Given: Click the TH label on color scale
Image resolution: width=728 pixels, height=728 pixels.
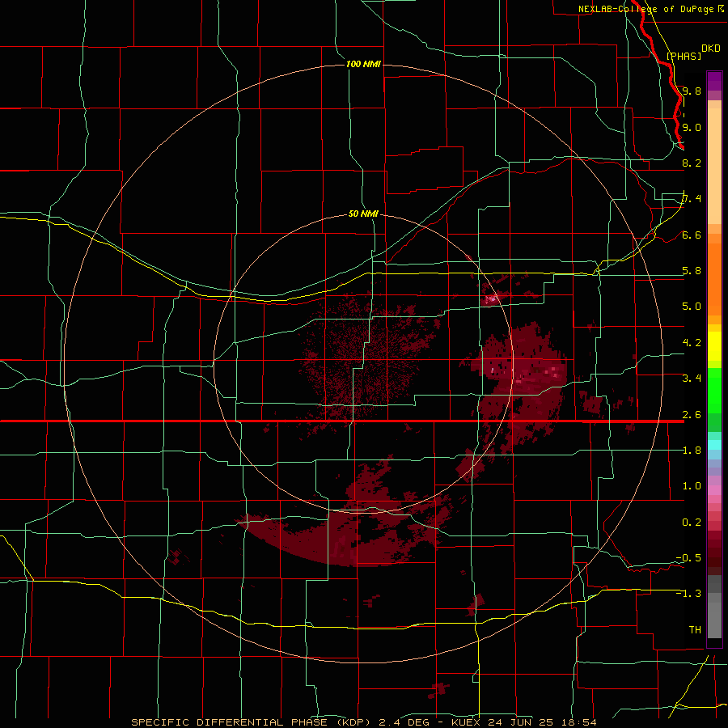Looking at the screenshot, I should (695, 629).
